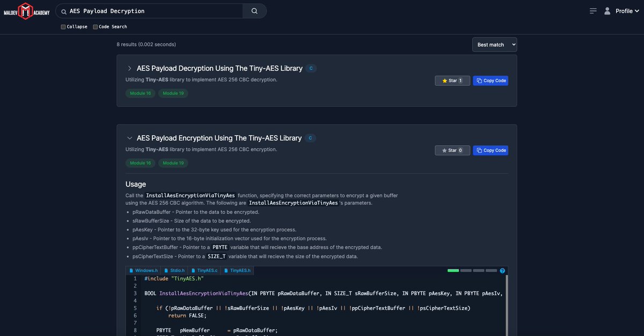The width and height of the screenshot is (644, 336).
Task: Collapse the AES Payload Encryption result
Action: point(129,138)
